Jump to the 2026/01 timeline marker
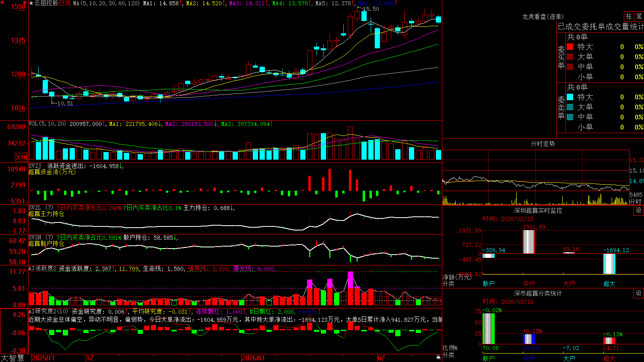This screenshot has height=362, width=644. (x=253, y=358)
